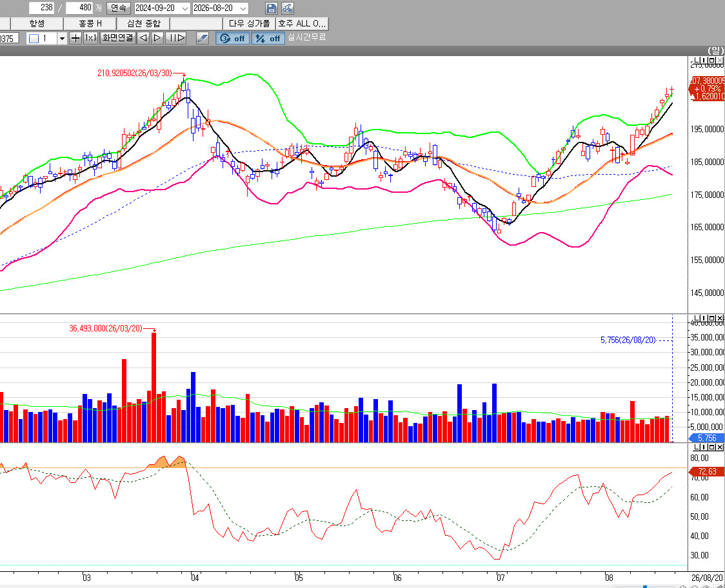
Task: Click the 26/08/20 date label
Action: click(707, 578)
